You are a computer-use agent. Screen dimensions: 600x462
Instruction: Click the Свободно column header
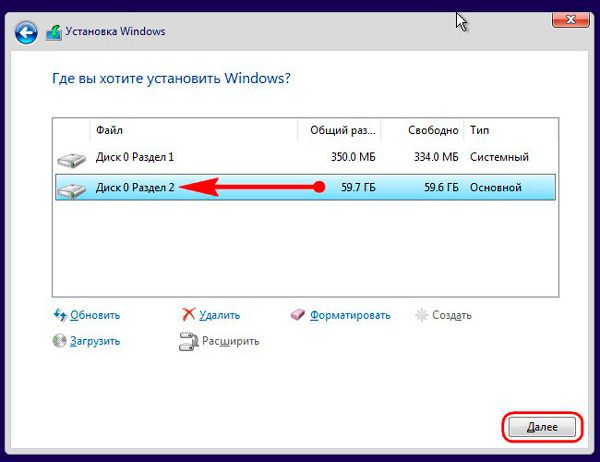tap(422, 131)
